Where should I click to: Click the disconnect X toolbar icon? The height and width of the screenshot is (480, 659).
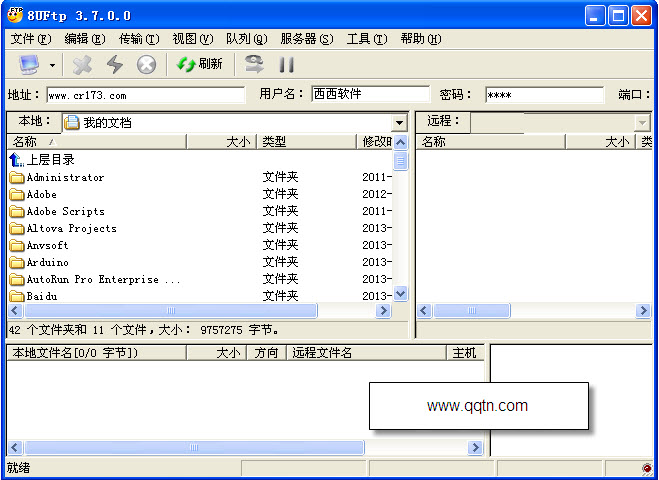coord(82,65)
